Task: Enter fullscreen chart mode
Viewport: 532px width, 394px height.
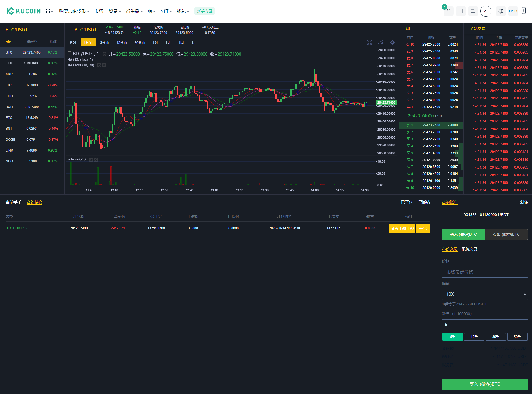Action: tap(369, 42)
